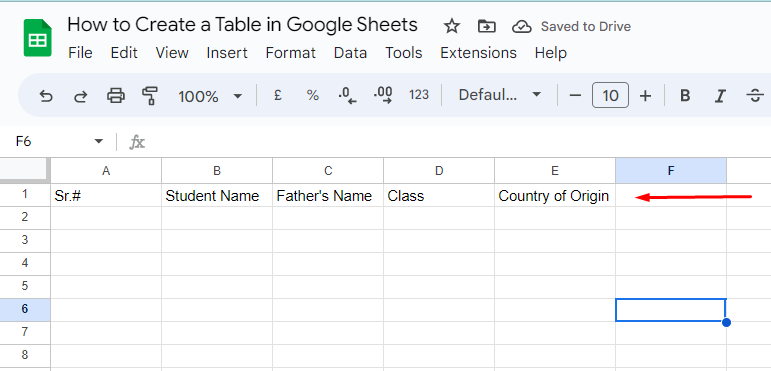Open the Data menu
Image resolution: width=771 pixels, height=371 pixels.
pos(350,53)
